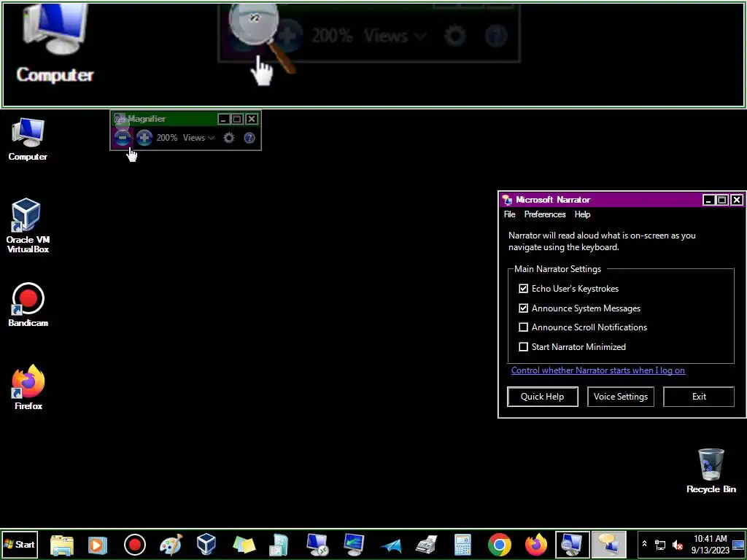This screenshot has height=560, width=747.
Task: Select the Recycle Bin desktop icon
Action: point(711,470)
